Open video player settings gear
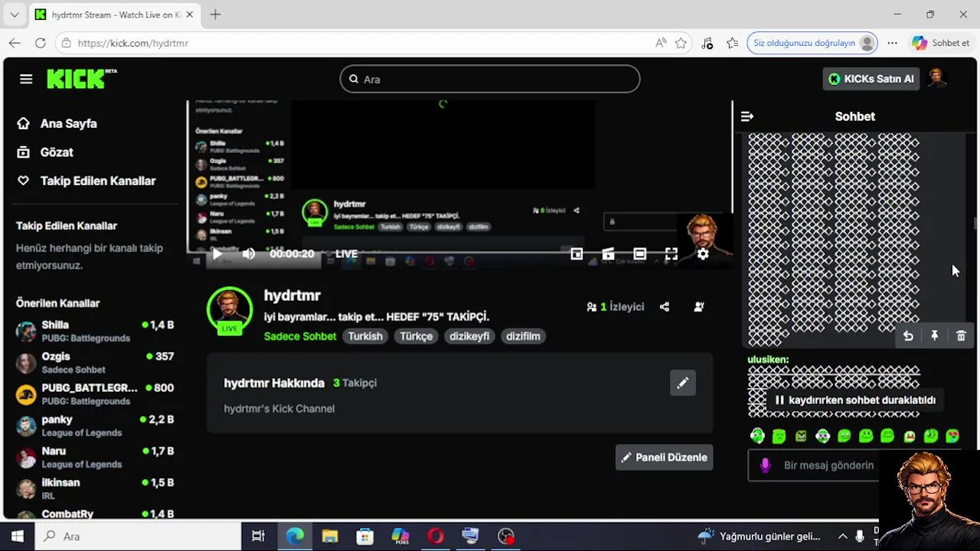 (x=703, y=254)
